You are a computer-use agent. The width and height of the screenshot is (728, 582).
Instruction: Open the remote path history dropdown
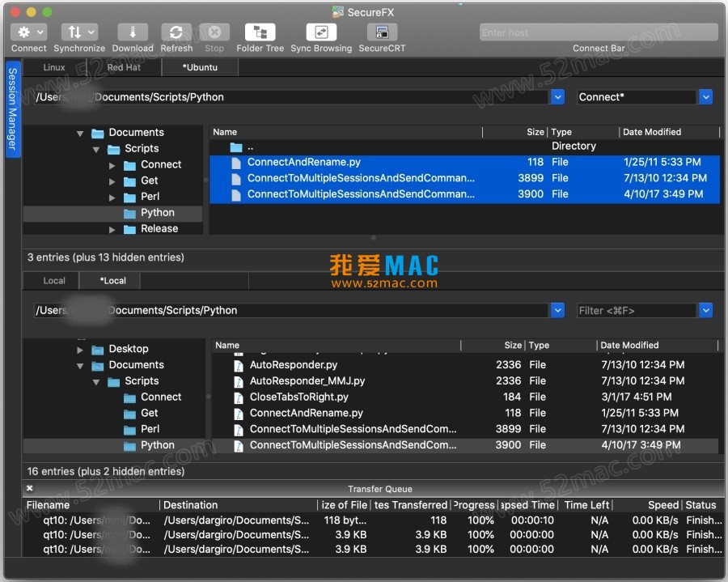point(557,97)
